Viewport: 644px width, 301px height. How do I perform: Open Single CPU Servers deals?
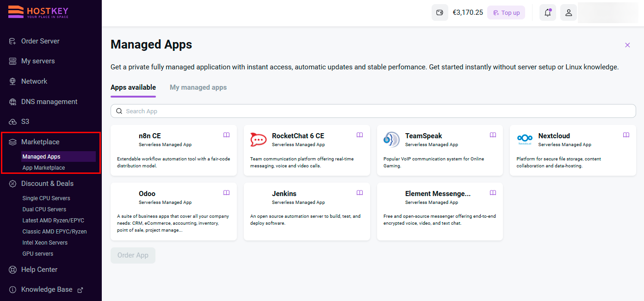[46, 198]
